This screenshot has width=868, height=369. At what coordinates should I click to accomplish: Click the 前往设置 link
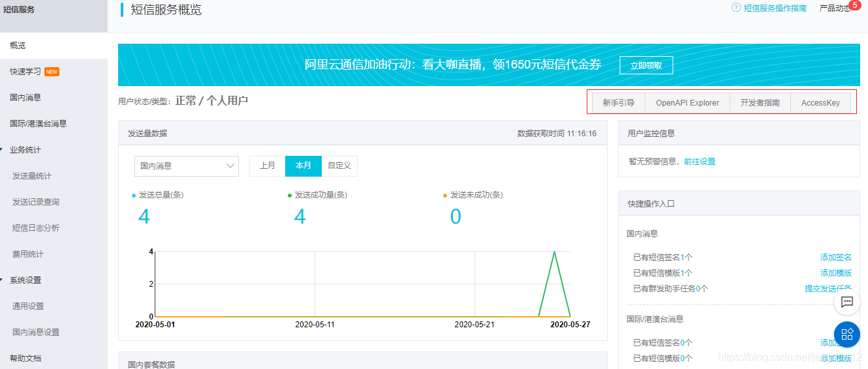(x=700, y=162)
